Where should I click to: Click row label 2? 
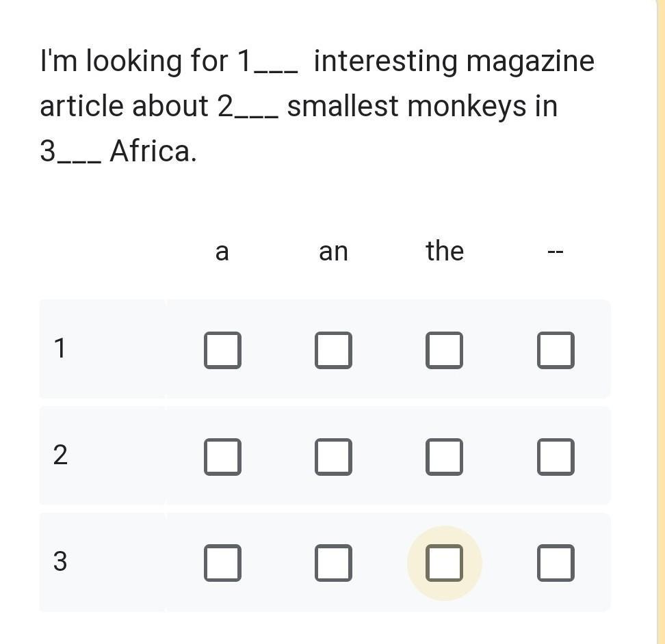pyautogui.click(x=60, y=455)
